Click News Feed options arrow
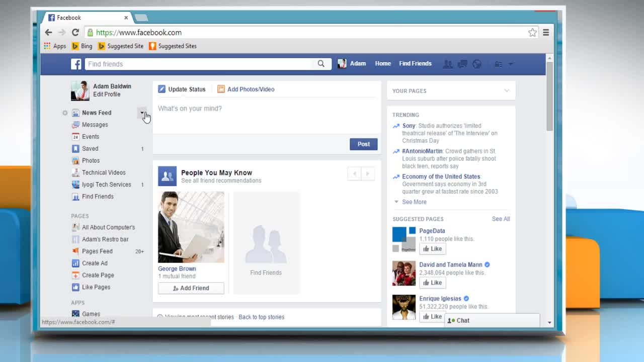644x362 pixels. point(142,113)
